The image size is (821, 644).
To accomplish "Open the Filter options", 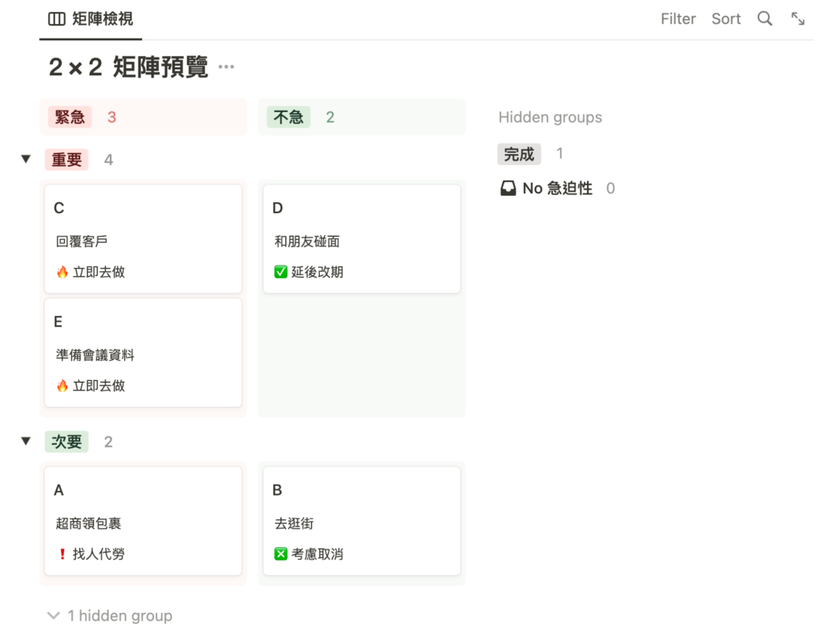I will (677, 18).
